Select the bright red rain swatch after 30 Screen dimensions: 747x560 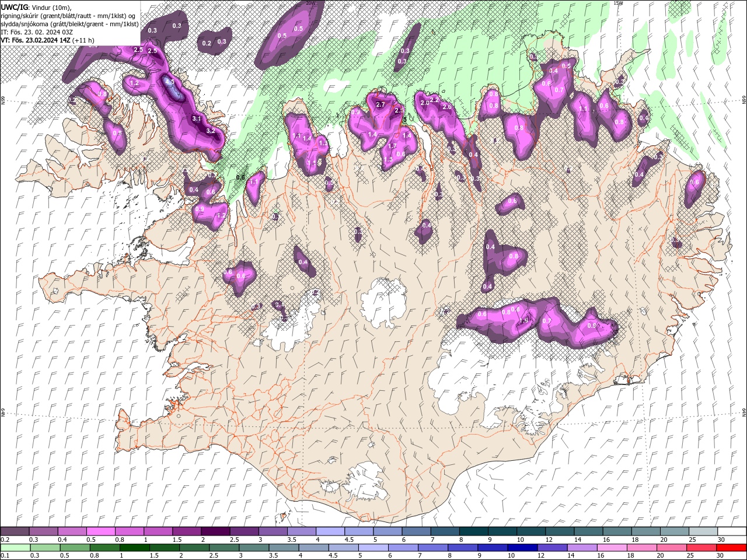coord(732,547)
